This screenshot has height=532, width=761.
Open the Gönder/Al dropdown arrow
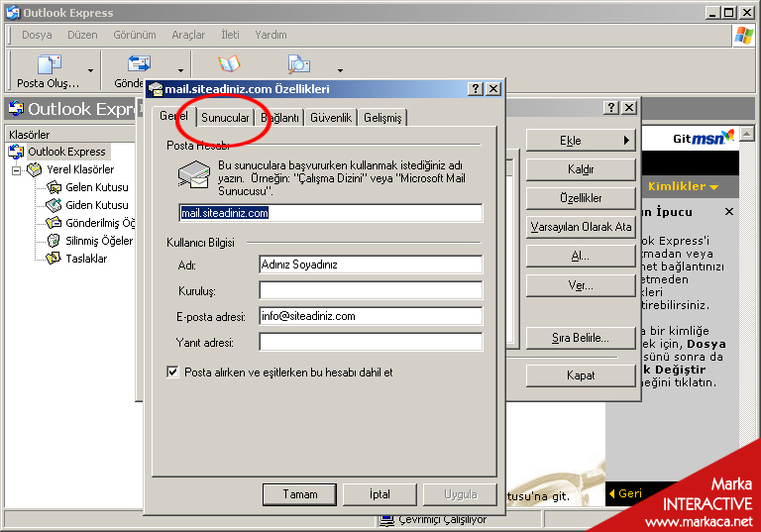point(180,71)
